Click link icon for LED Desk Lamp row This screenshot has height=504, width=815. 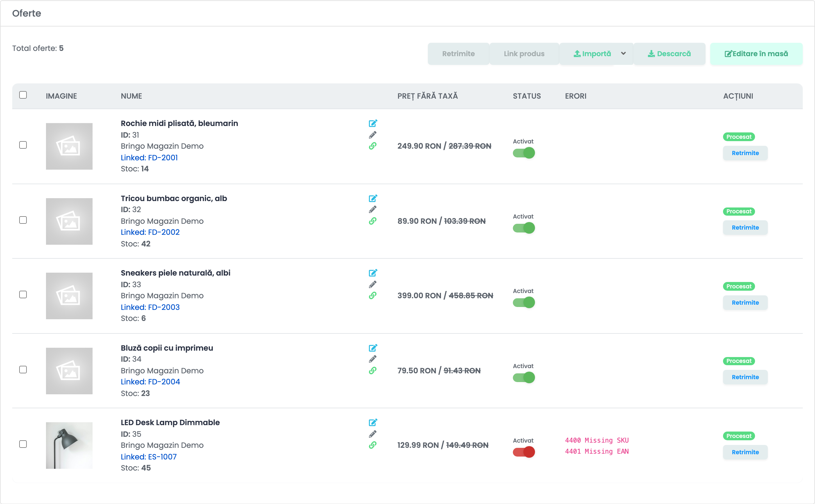click(x=373, y=445)
